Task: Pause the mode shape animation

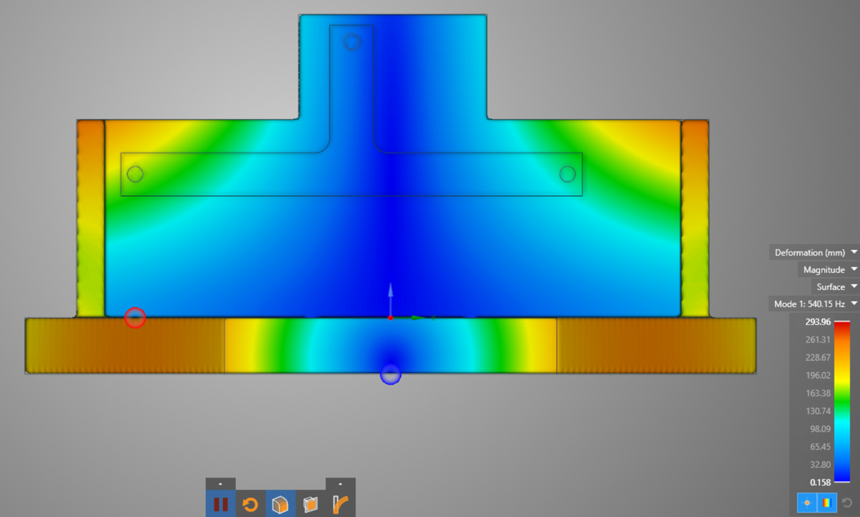Action: pyautogui.click(x=220, y=504)
